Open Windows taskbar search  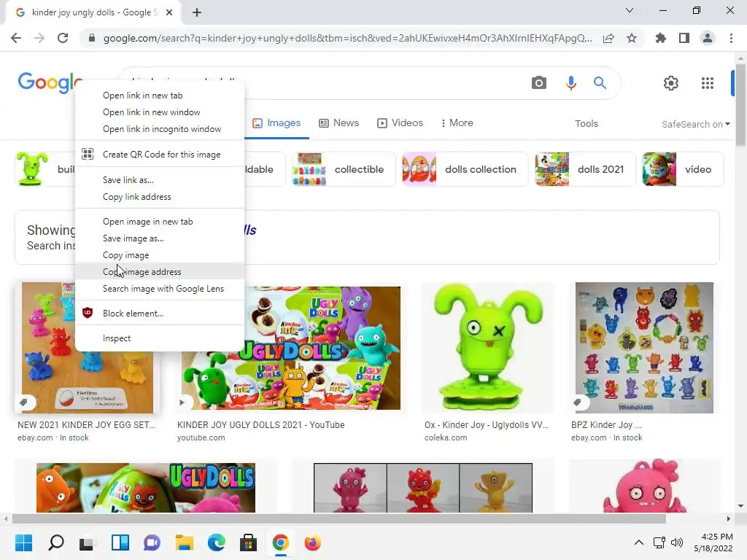tap(56, 542)
